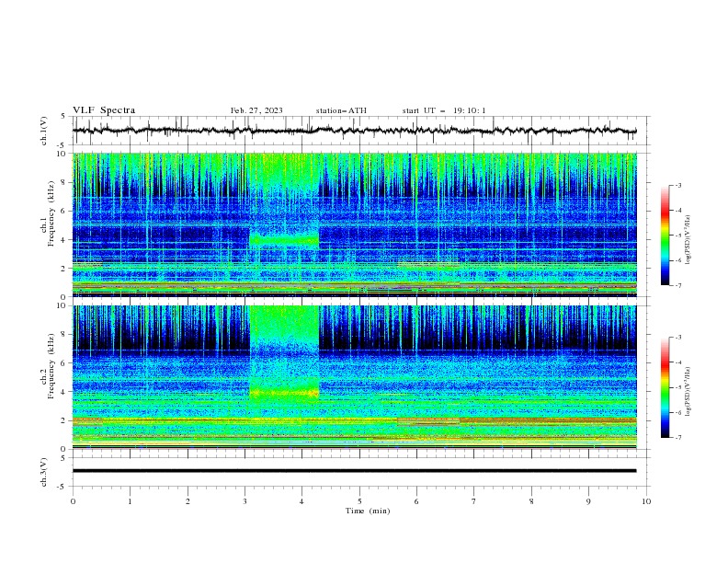Select the date "Feb. 27, 2023"
This screenshot has height=563, width=728.
256,110
